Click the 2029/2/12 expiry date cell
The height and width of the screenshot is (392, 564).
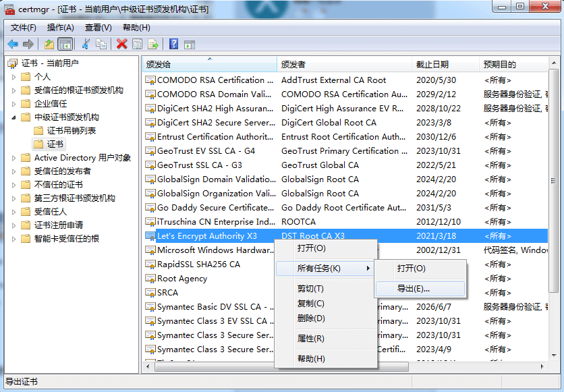tap(436, 94)
